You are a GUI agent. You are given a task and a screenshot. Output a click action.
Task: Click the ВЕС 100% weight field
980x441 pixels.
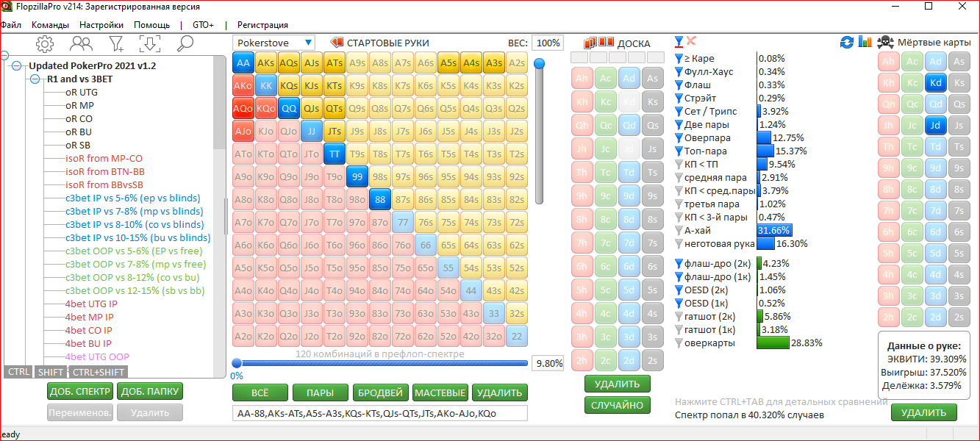(x=548, y=43)
